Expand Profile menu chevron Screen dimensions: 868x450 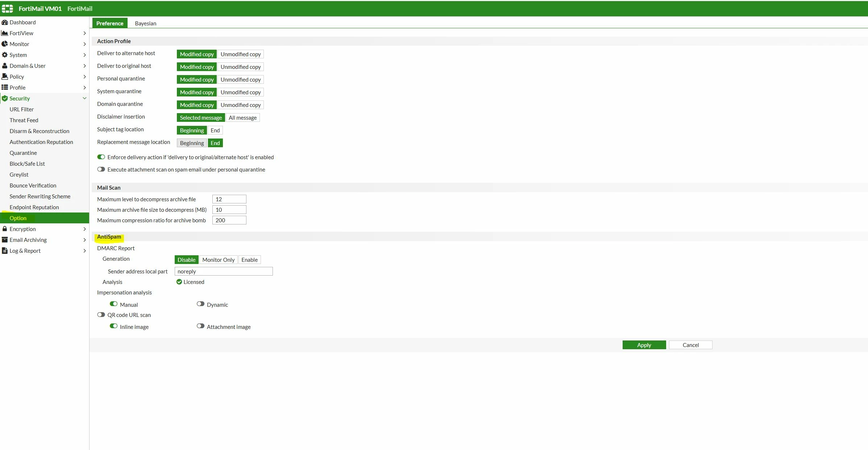pos(84,87)
